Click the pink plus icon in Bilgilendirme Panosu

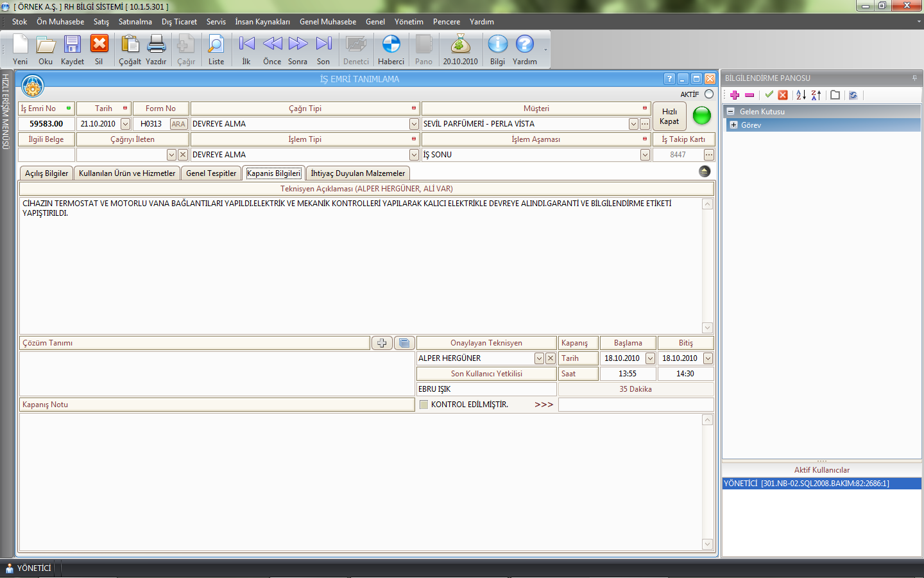(735, 95)
